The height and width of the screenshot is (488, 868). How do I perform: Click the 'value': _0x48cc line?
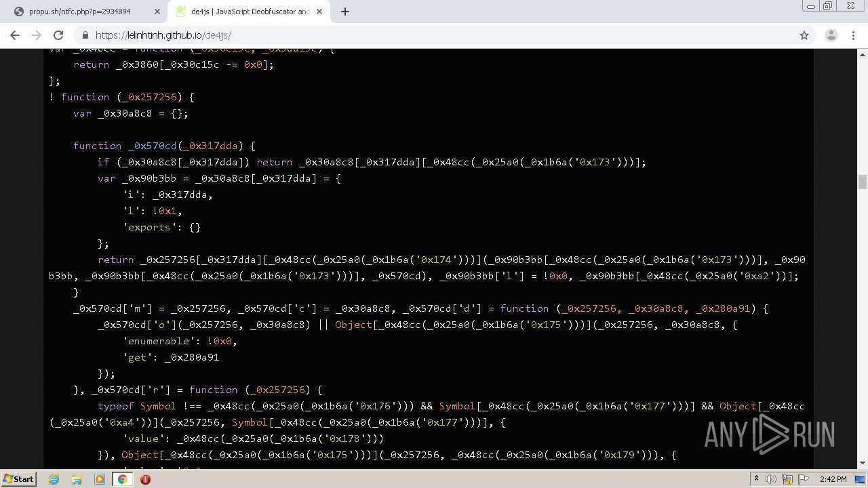pos(253,439)
